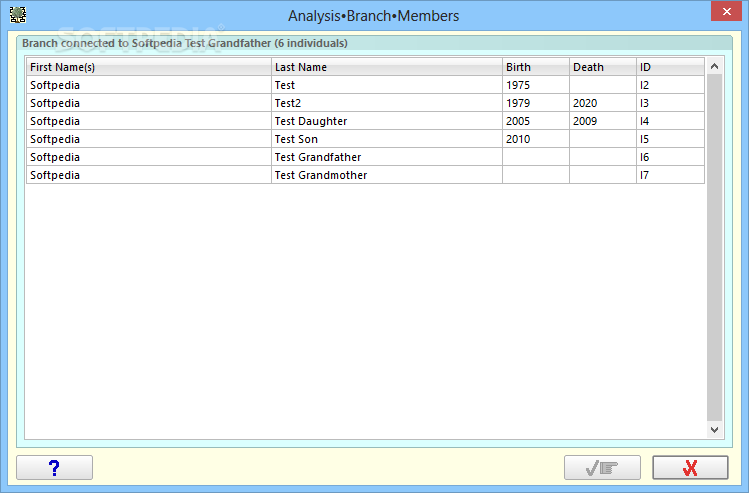The image size is (749, 493).
Task: Cancel using the red X button
Action: [x=690, y=468]
